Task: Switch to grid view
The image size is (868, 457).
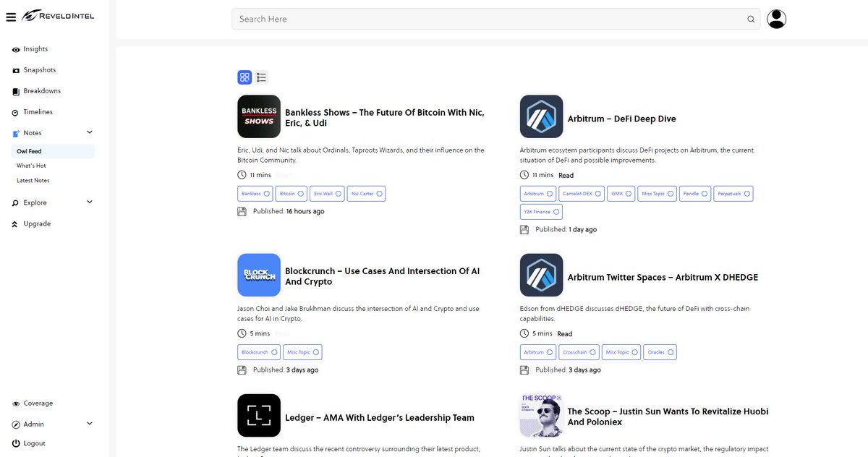Action: coord(244,77)
